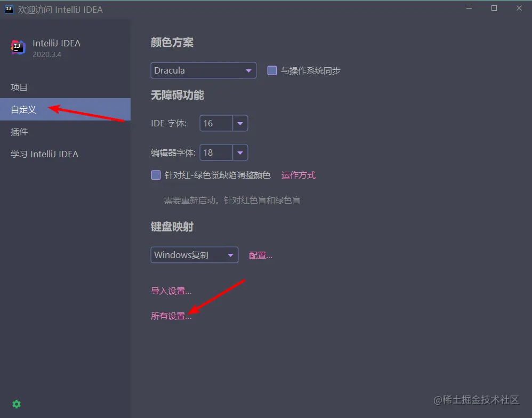Click the 颜色方案 heading text
The width and height of the screenshot is (532, 418).
coord(172,43)
